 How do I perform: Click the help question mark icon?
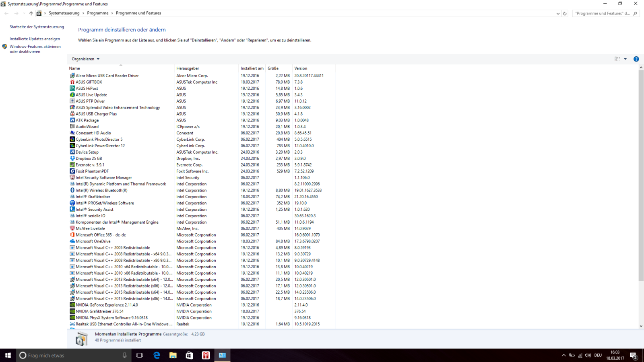(636, 59)
